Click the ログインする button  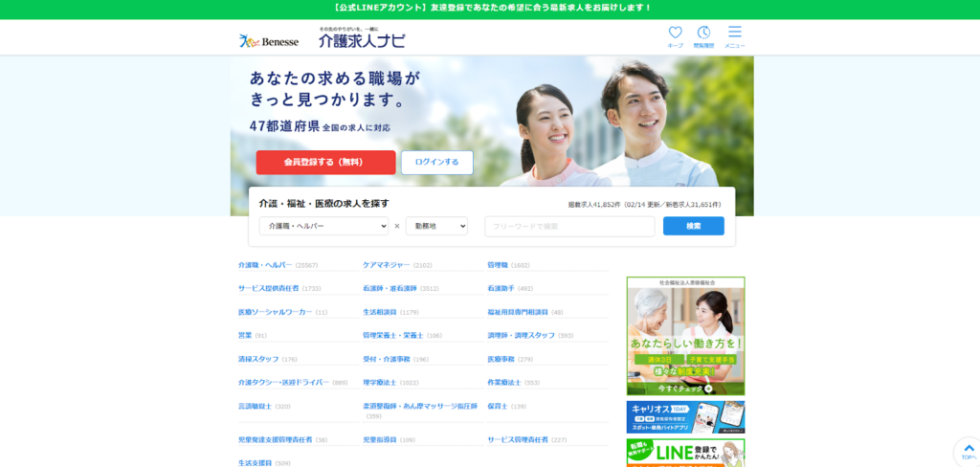coord(436,163)
